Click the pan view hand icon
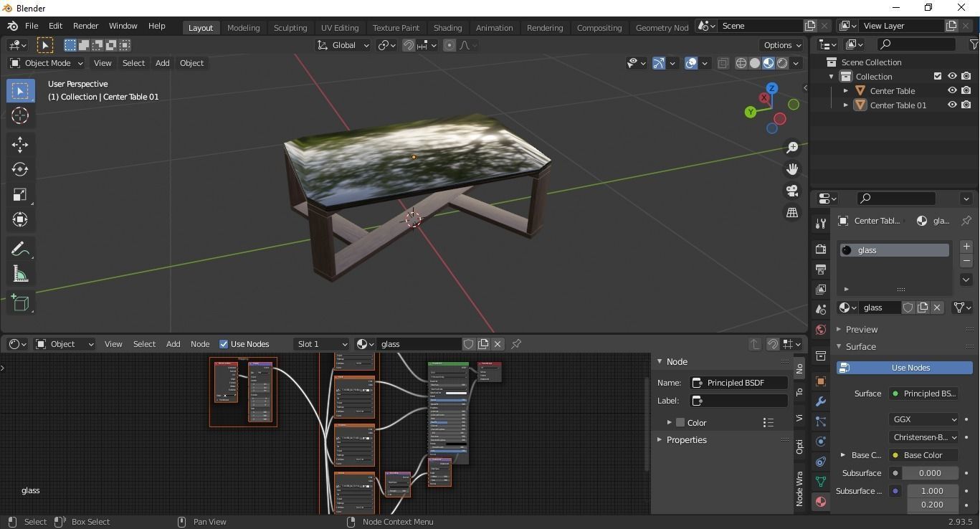Viewport: 980px width, 529px height. point(792,169)
